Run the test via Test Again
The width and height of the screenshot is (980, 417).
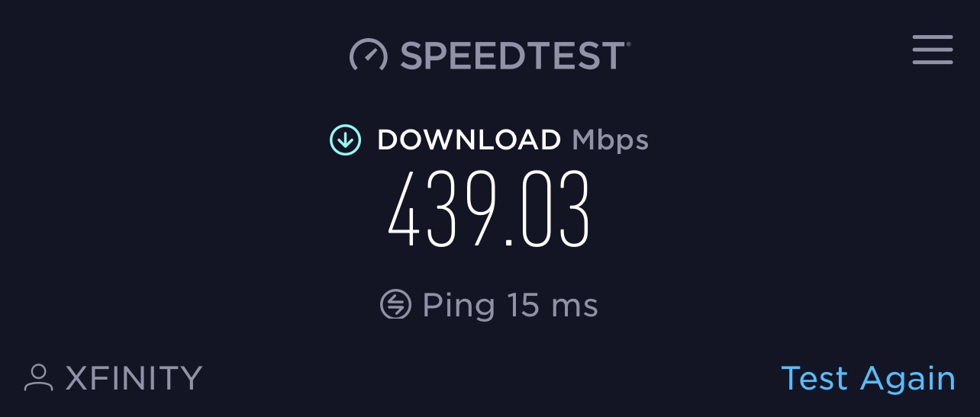868,378
